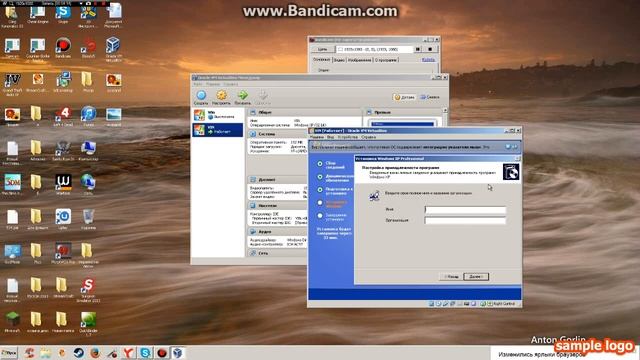Viewport: 640px width, 360px height.
Task: Switch to Snapshots view in VirtualBox Manager
Action: [x=430, y=97]
